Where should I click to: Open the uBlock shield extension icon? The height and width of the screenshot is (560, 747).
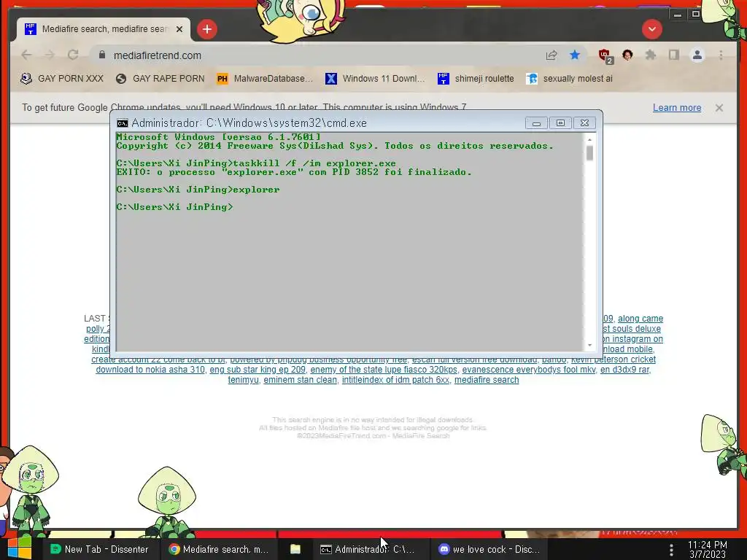605,55
